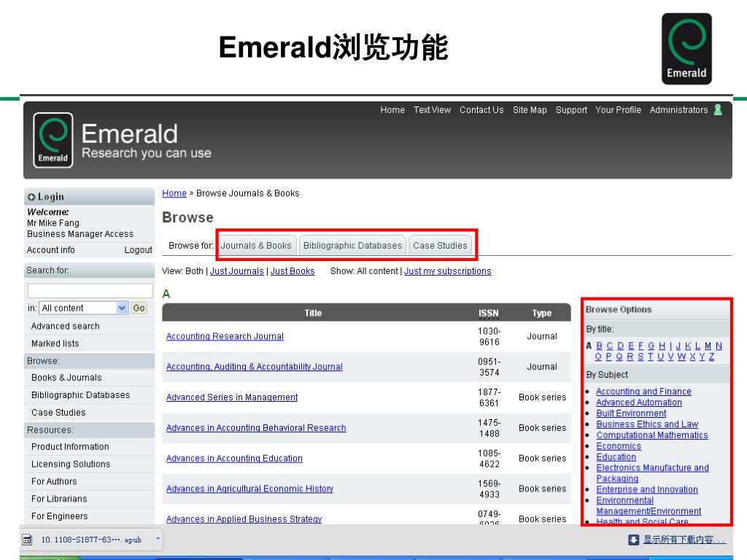The width and height of the screenshot is (747, 560).
Task: Click Bibliographic Databases in the left sidebar
Action: pyautogui.click(x=80, y=395)
